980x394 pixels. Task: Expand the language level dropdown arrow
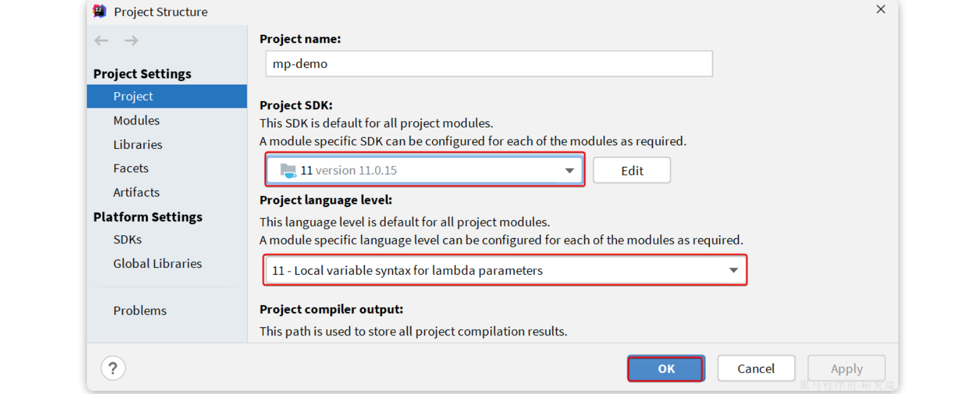[x=734, y=270]
